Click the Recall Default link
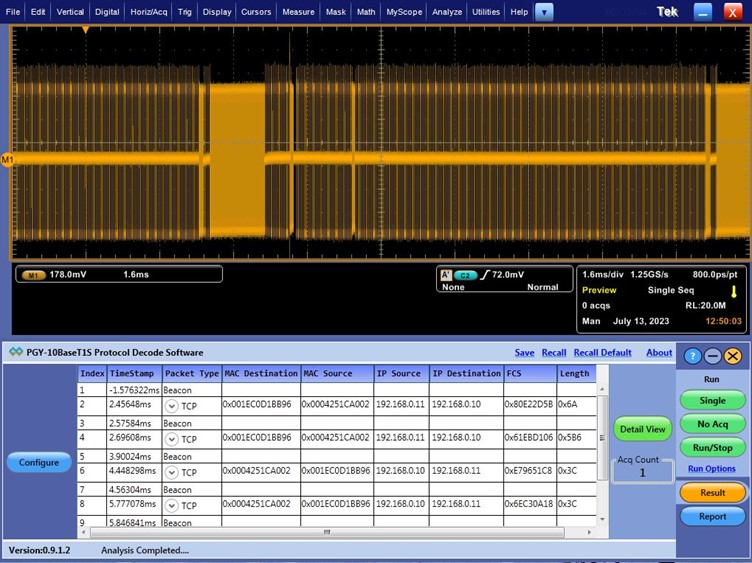The height and width of the screenshot is (563, 752). (602, 353)
